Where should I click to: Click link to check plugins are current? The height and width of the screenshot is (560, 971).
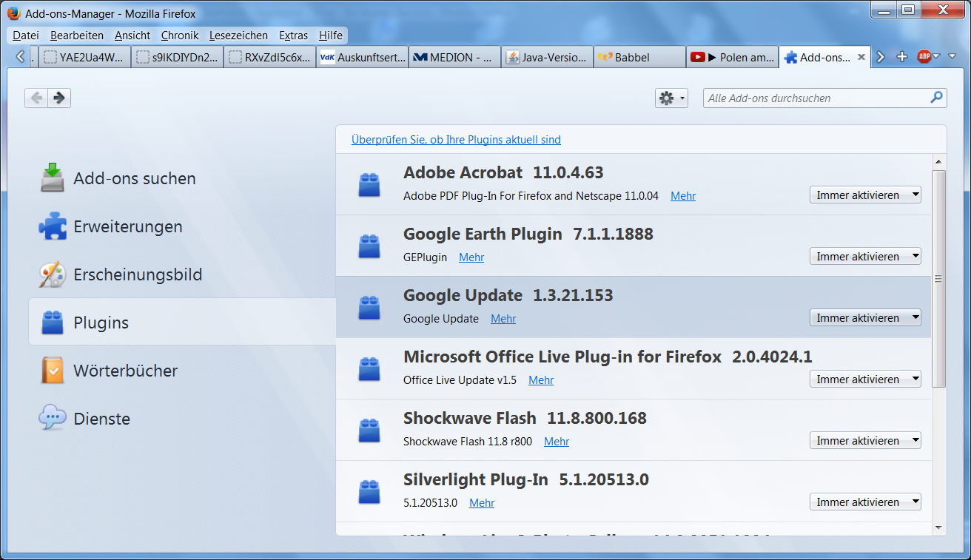click(456, 139)
